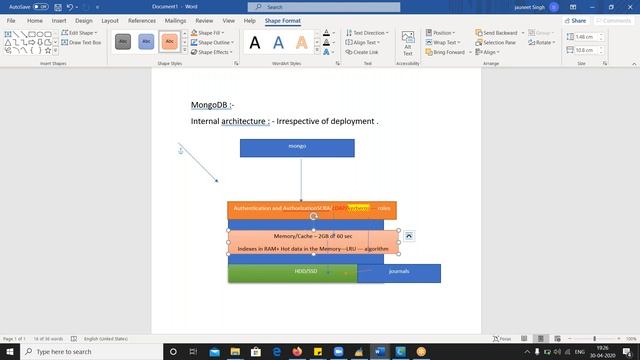Apply the blue Abc shape style
This screenshot has height=360, width=640.
pyautogui.click(x=146, y=42)
